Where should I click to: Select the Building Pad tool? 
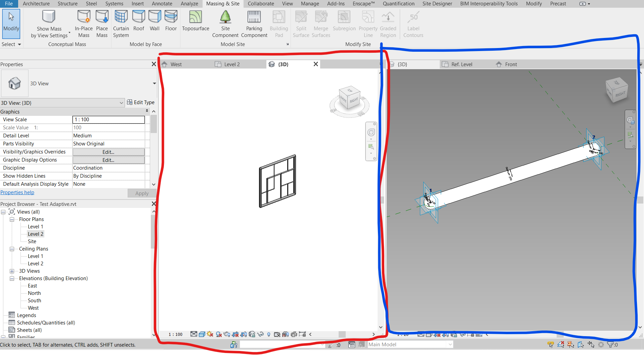(278, 23)
